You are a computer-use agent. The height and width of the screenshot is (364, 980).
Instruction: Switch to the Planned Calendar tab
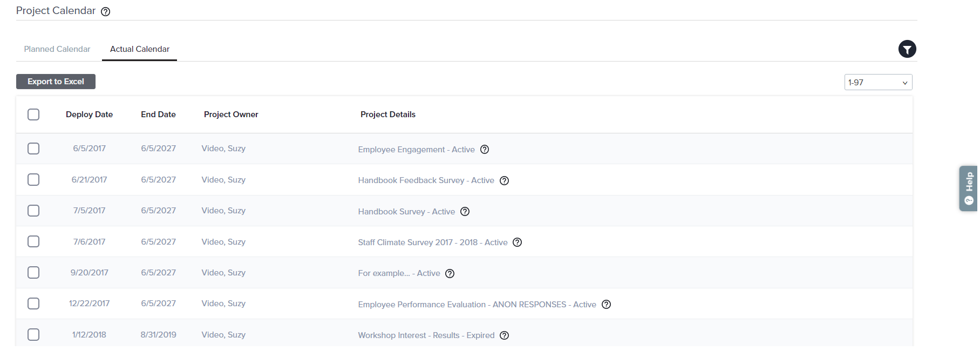click(x=57, y=49)
